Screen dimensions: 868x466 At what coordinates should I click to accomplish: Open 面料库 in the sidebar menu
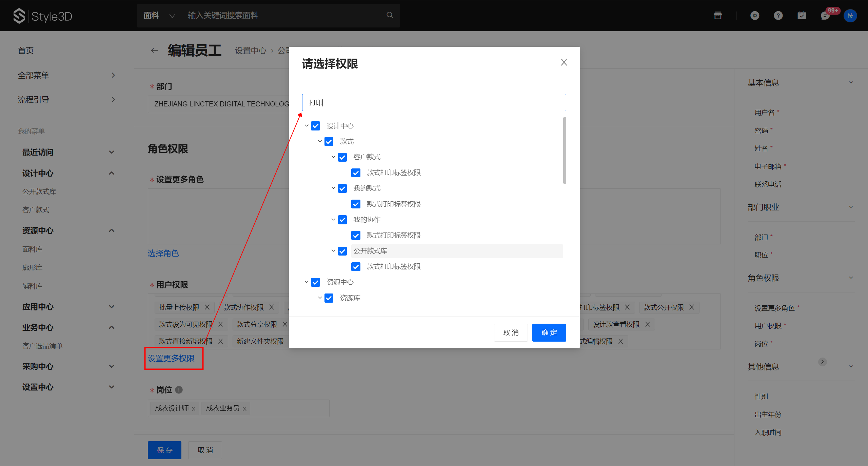(33, 249)
